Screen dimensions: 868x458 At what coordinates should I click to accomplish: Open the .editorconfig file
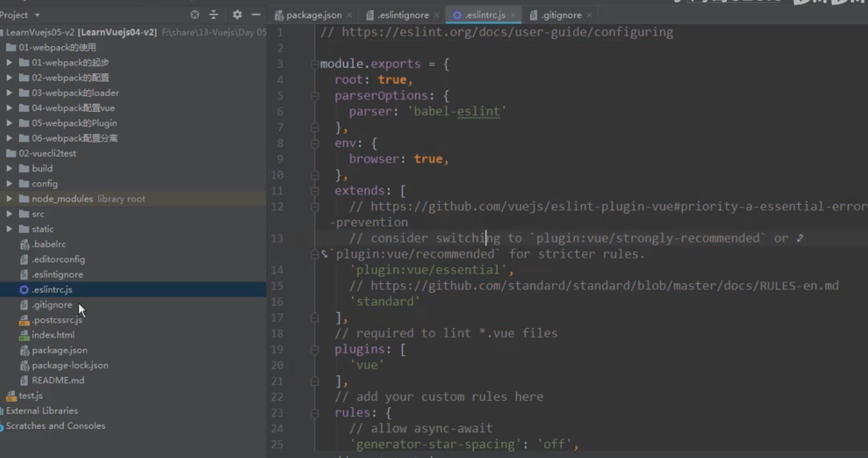58,259
